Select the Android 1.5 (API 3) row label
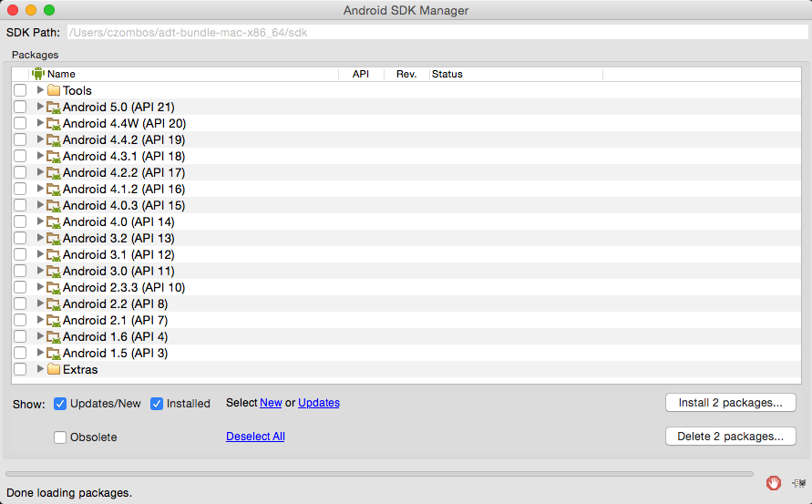The width and height of the screenshot is (812, 504). [x=116, y=354]
